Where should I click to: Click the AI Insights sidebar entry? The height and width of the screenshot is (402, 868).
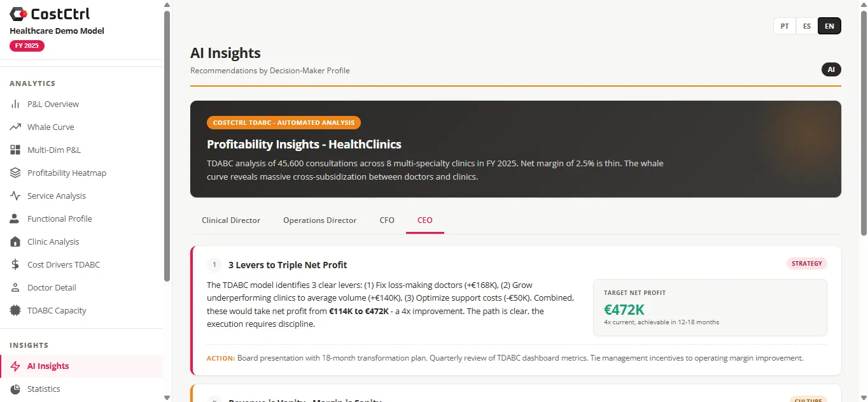[x=48, y=366]
